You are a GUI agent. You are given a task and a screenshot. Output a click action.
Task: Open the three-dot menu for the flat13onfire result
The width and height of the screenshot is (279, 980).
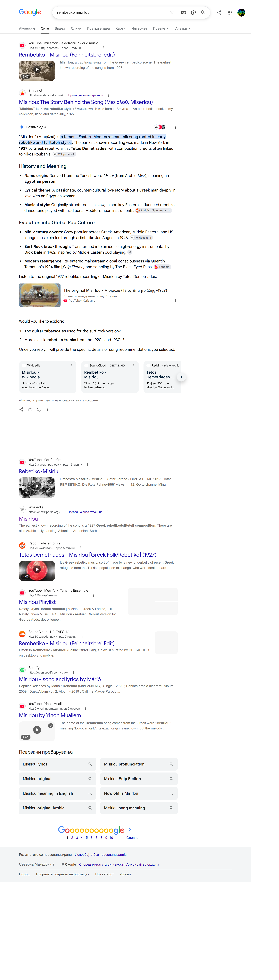click(88, 464)
